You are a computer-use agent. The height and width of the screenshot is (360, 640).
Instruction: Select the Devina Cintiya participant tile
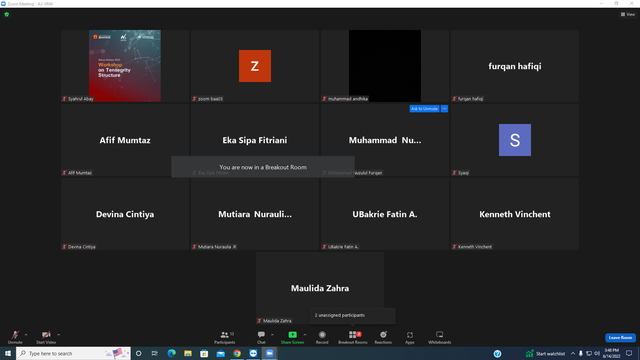125,214
